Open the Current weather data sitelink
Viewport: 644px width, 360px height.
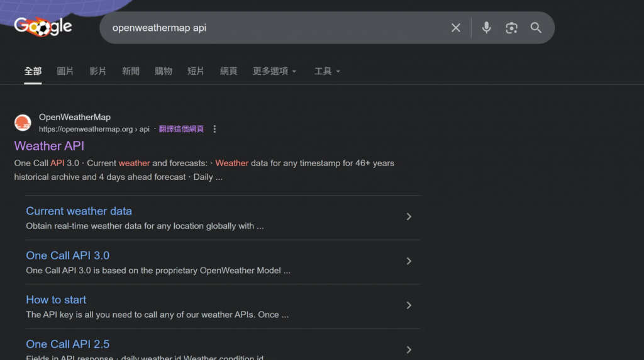point(79,211)
